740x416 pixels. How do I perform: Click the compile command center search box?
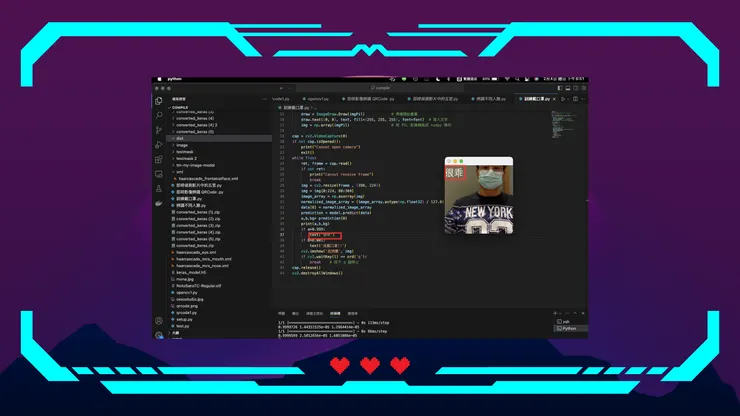point(380,88)
